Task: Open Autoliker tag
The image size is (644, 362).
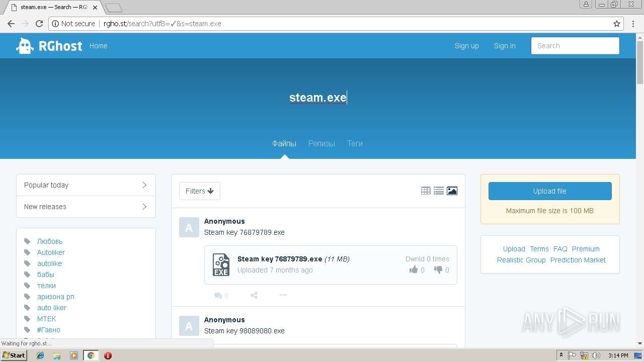Action: pos(51,252)
